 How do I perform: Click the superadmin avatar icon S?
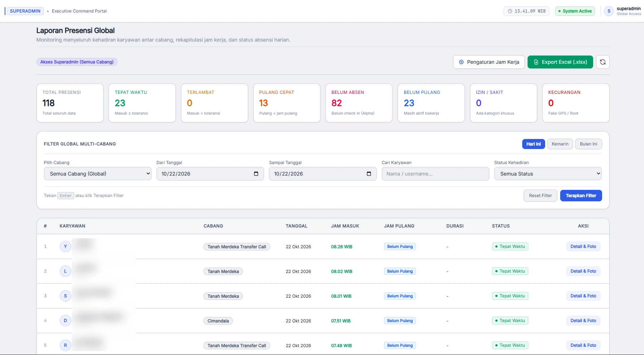pos(609,11)
